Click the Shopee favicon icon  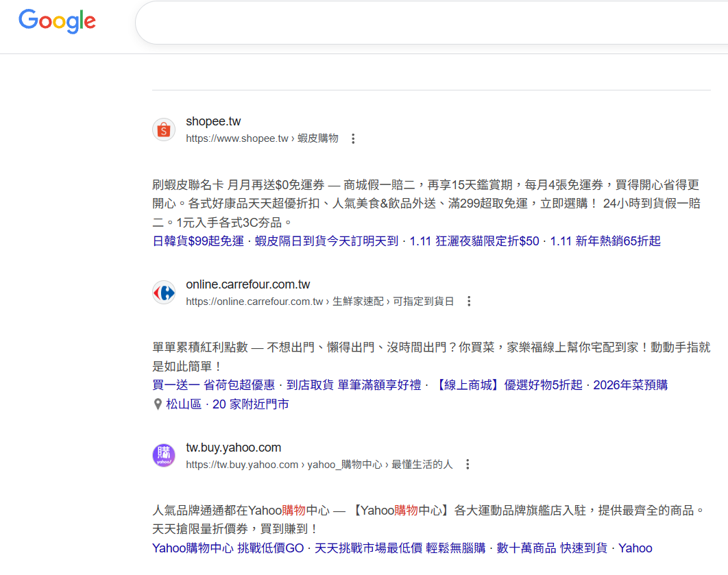tap(164, 130)
